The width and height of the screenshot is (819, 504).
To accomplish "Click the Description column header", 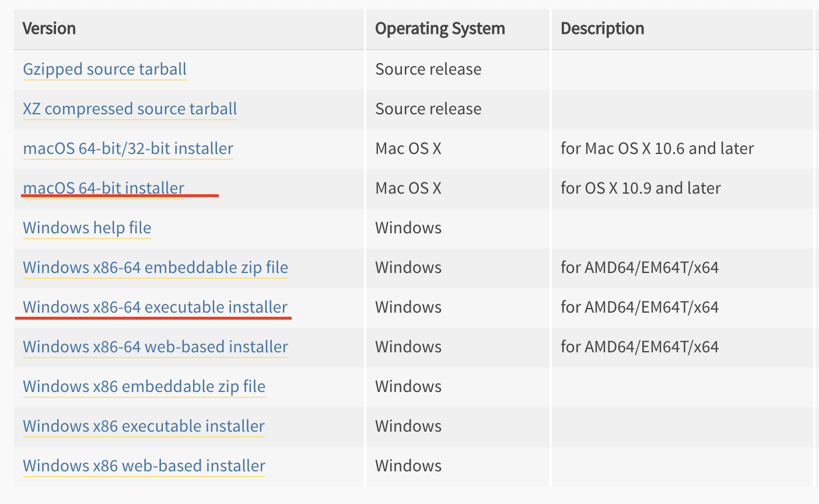I will point(602,29).
